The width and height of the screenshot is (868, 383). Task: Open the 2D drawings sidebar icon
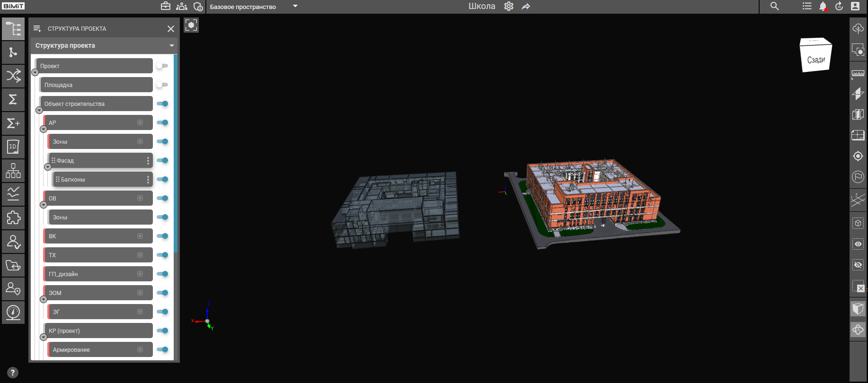[x=13, y=147]
